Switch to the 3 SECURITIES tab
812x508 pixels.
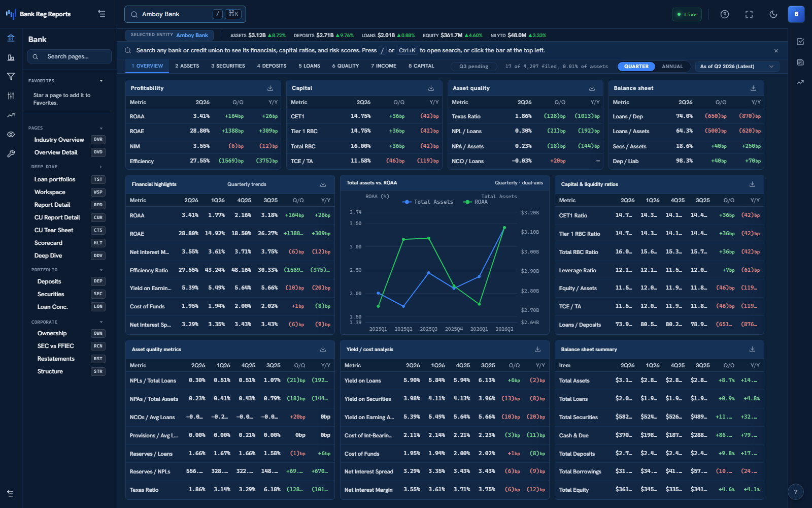click(228, 66)
